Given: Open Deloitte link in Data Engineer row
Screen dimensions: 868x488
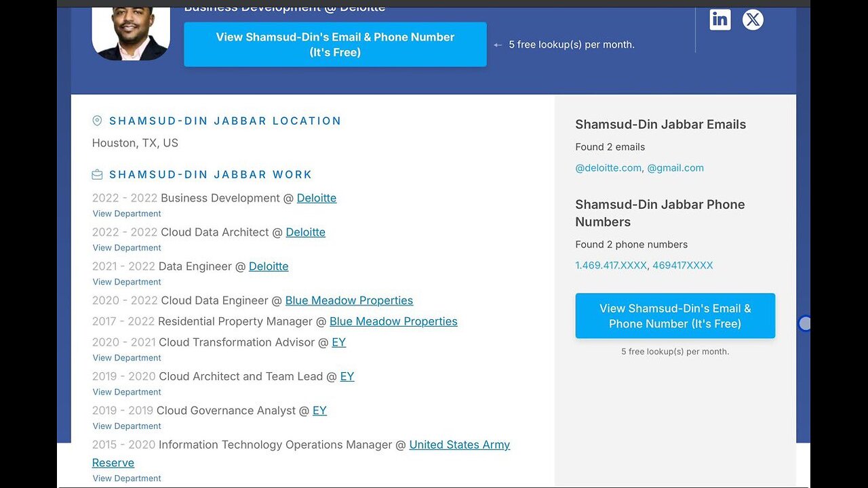Looking at the screenshot, I should [269, 266].
